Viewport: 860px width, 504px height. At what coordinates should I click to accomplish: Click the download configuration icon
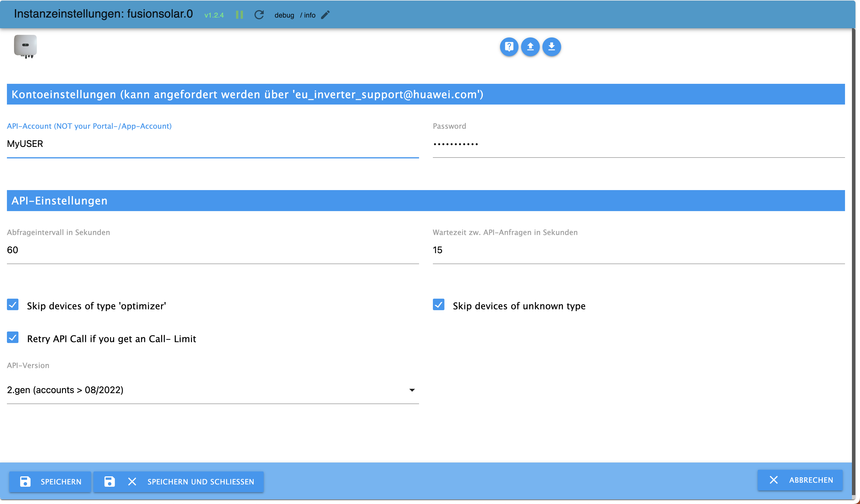tap(552, 46)
